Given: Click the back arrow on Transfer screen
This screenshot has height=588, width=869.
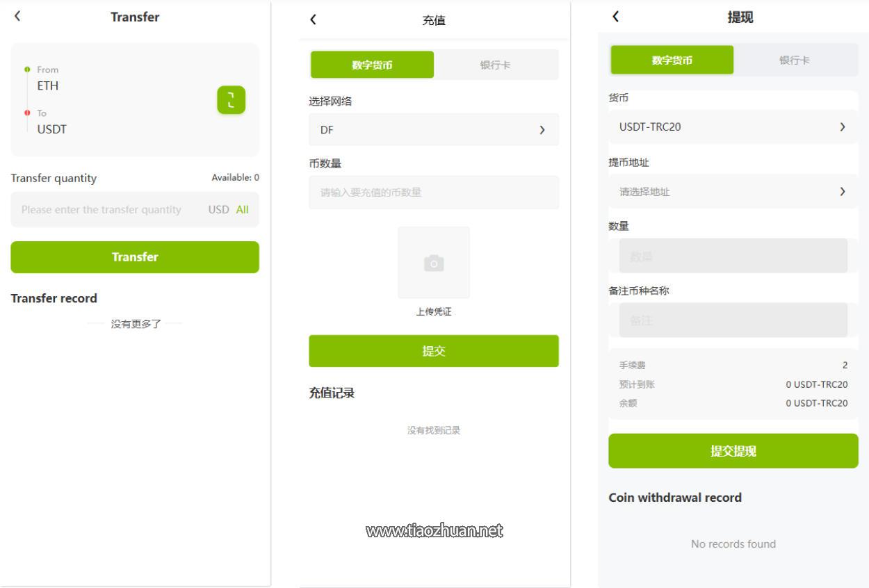Looking at the screenshot, I should [x=18, y=16].
